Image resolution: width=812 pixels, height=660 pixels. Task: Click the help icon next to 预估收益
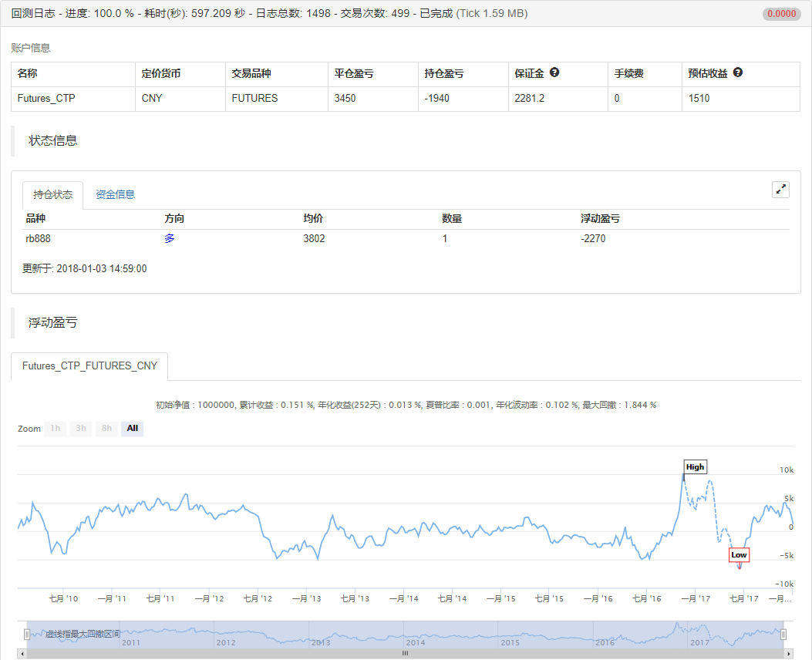(x=738, y=73)
